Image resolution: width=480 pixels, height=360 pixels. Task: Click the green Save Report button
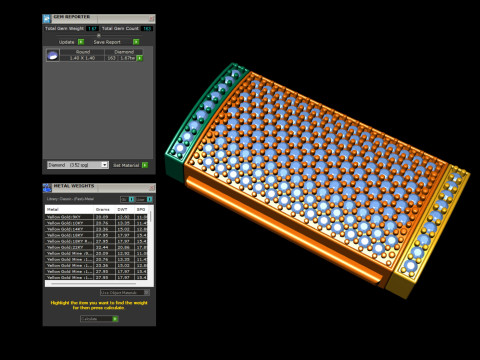[136, 42]
